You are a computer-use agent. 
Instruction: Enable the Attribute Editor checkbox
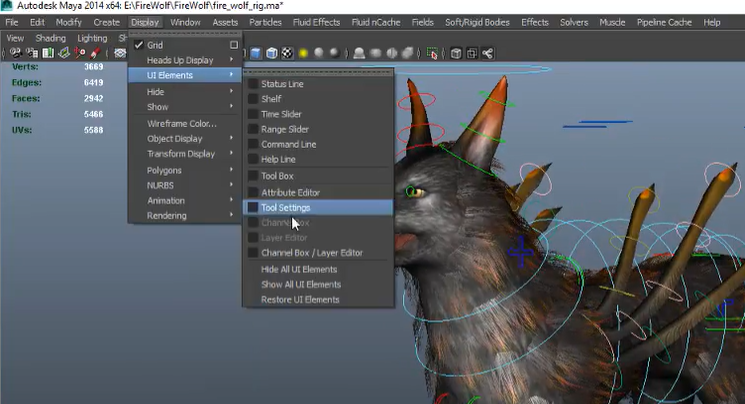253,192
